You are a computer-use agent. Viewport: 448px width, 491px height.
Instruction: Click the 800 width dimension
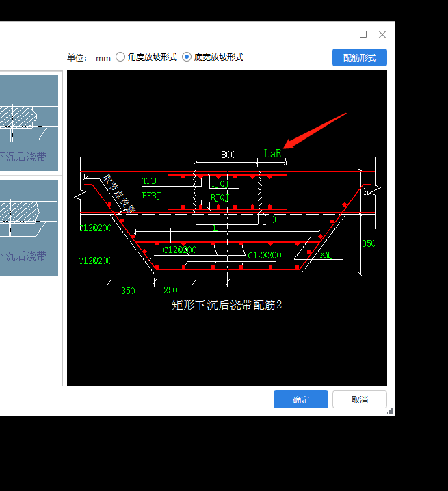click(x=228, y=155)
